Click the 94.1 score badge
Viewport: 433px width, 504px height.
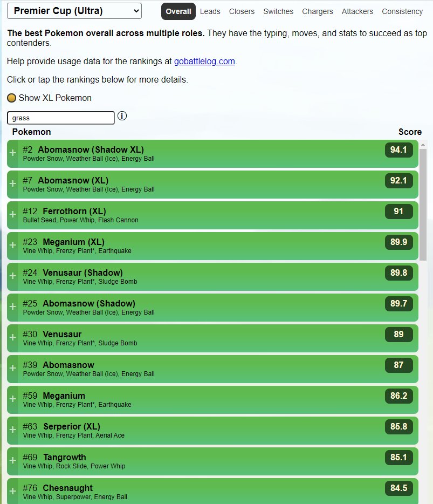click(x=398, y=150)
